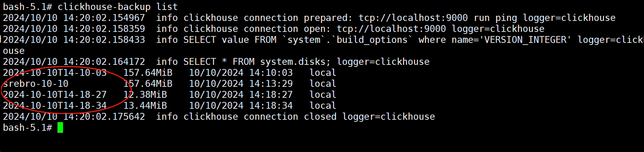Viewport: 644px width, 152px height.
Task: Click the '14:20:02.154967' timestamp in the first log line
Action: (104, 18)
